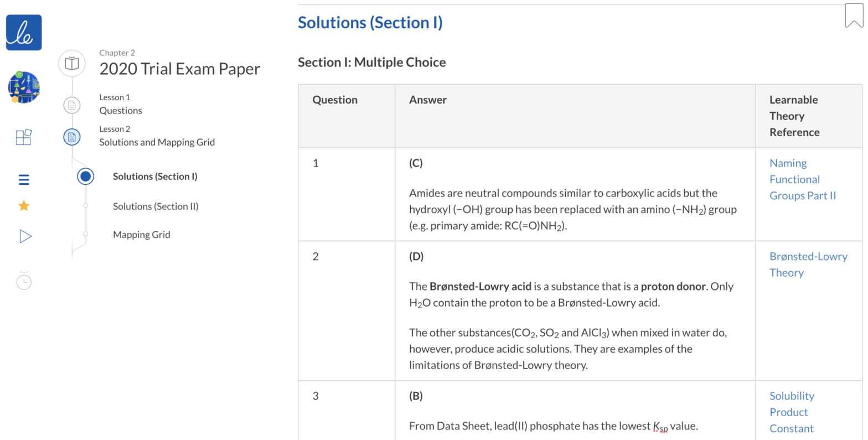
Task: Click the Learnable logo icon
Action: point(23,32)
